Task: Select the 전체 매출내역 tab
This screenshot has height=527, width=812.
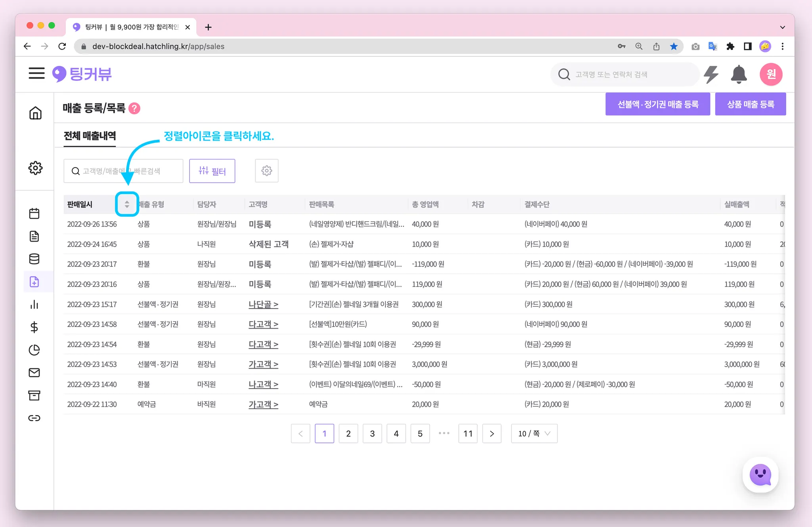Action: point(90,136)
